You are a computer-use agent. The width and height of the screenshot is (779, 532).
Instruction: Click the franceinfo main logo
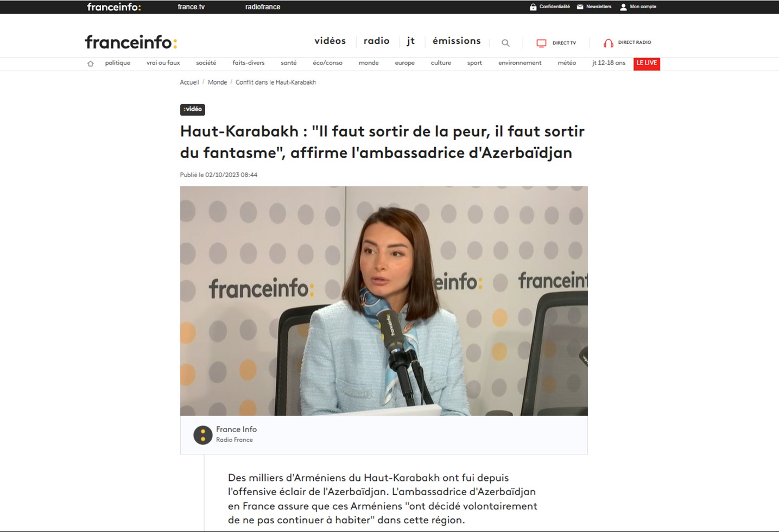131,42
